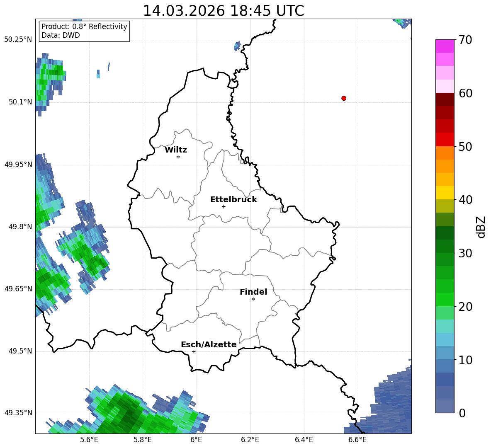The image size is (491, 448).
Task: Click the 30 colorbar tick label
Action: [x=465, y=253]
